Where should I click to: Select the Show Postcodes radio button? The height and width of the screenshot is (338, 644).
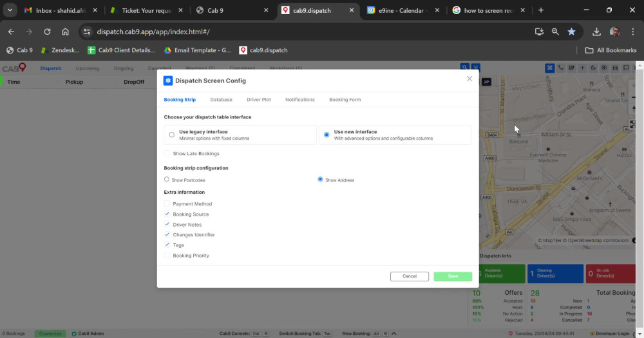[x=166, y=179]
